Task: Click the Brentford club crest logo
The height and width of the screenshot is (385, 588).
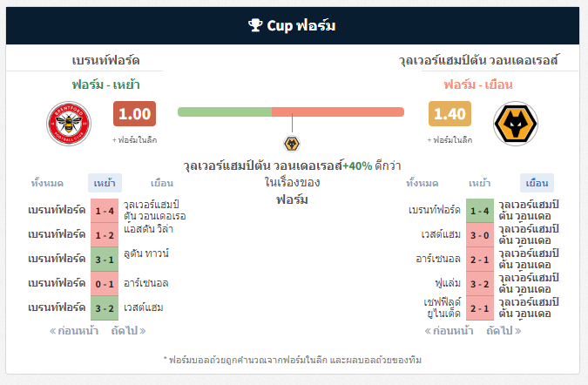Action: pos(69,124)
